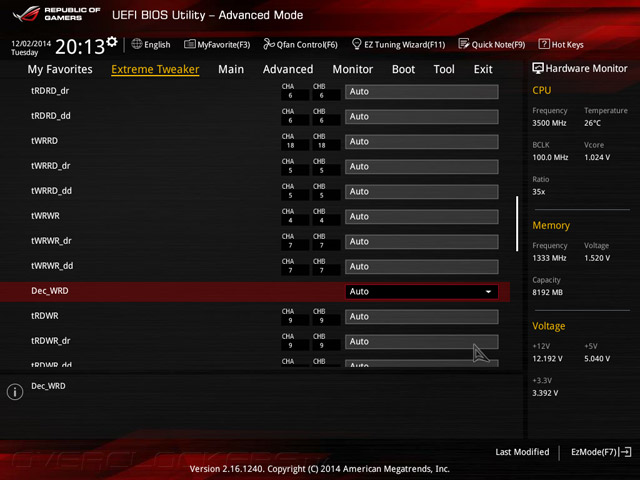Viewport: 640px width, 480px height.
Task: Click the tWRRD_dd Auto field
Action: click(x=422, y=192)
